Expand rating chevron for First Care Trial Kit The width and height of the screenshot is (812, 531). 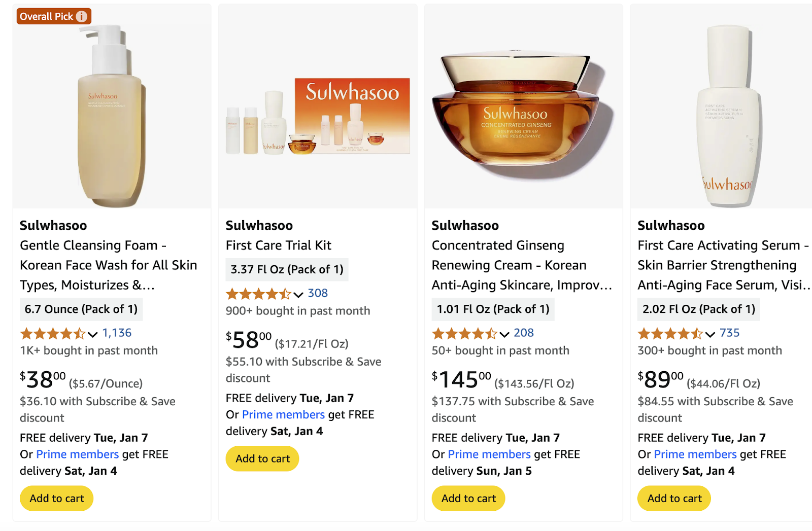click(298, 295)
